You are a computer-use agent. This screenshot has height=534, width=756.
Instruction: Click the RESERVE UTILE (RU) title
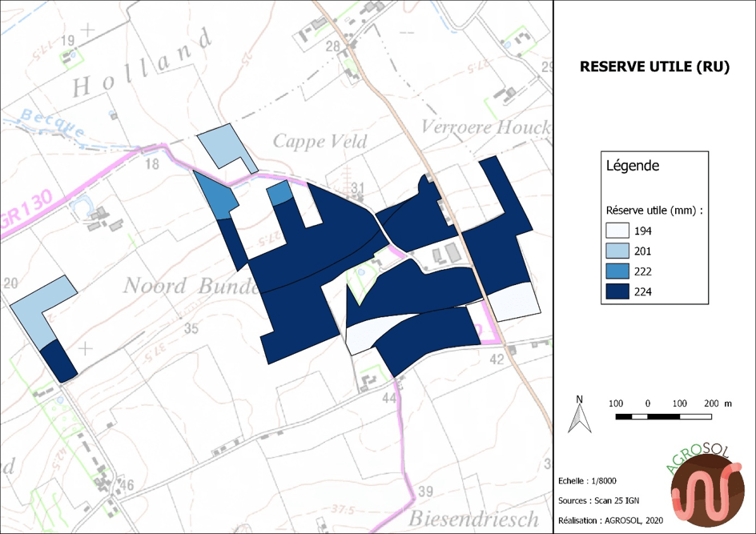point(654,67)
